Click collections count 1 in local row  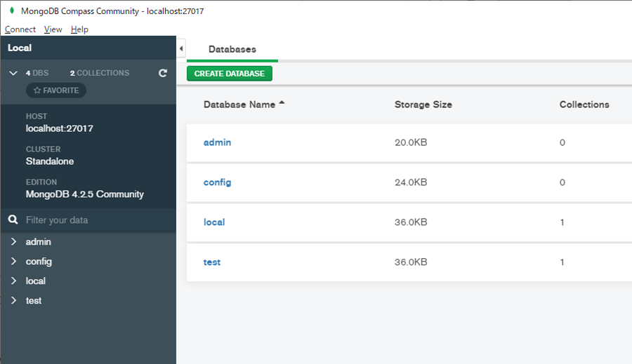562,222
